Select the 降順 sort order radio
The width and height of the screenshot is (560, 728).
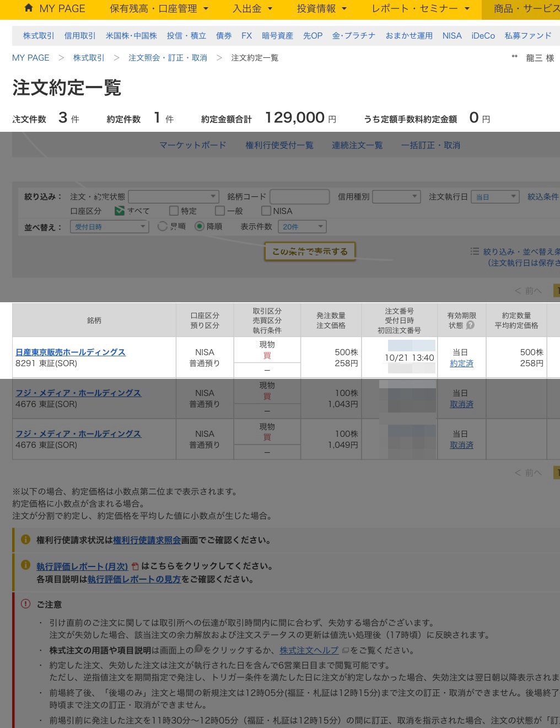coord(200,226)
